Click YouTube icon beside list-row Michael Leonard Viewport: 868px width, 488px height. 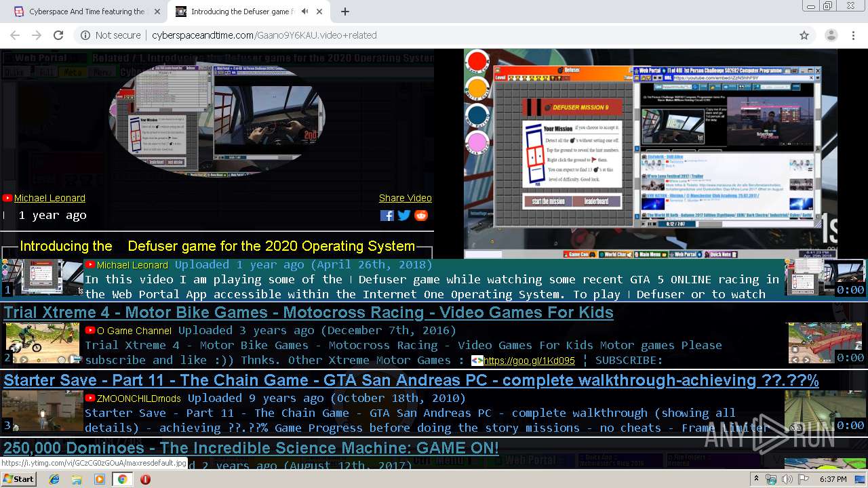tap(90, 264)
